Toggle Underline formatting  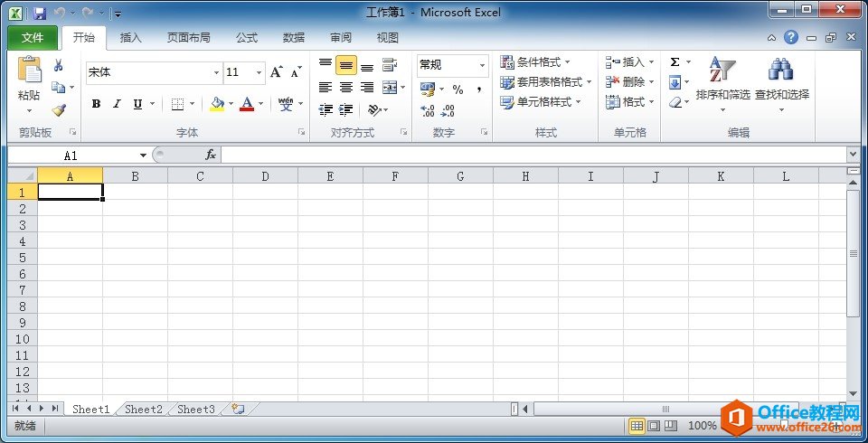(137, 104)
